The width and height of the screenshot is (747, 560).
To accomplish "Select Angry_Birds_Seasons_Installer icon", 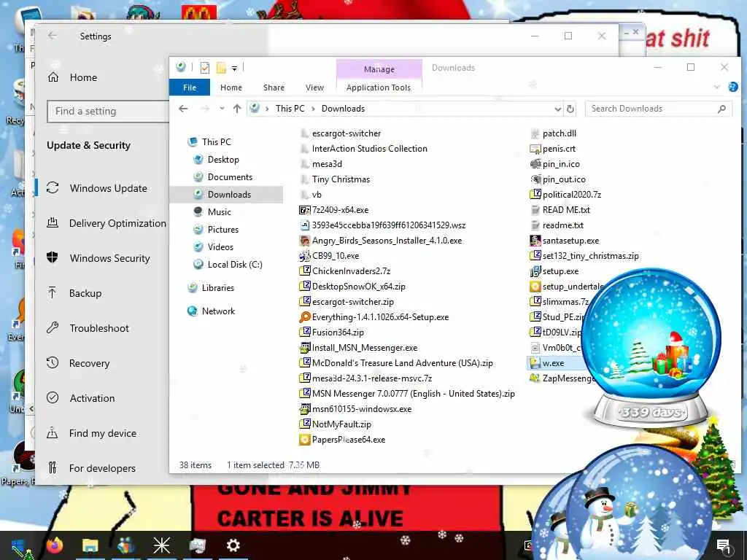I will point(304,241).
